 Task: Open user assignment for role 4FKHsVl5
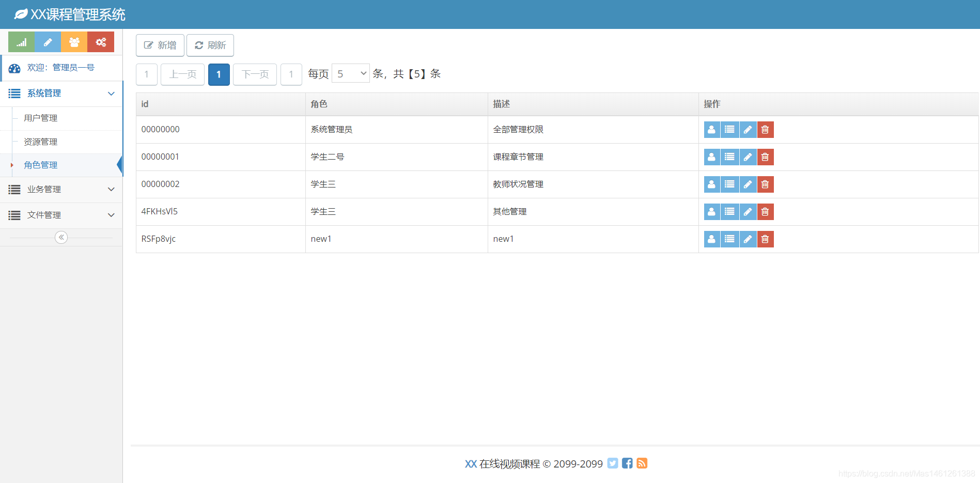(712, 212)
